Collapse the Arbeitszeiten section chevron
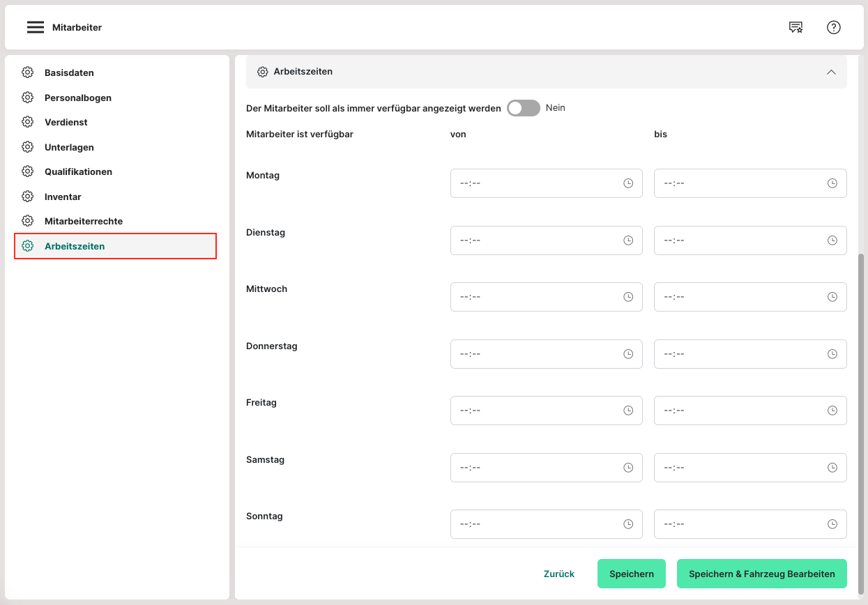This screenshot has height=605, width=868. [831, 72]
